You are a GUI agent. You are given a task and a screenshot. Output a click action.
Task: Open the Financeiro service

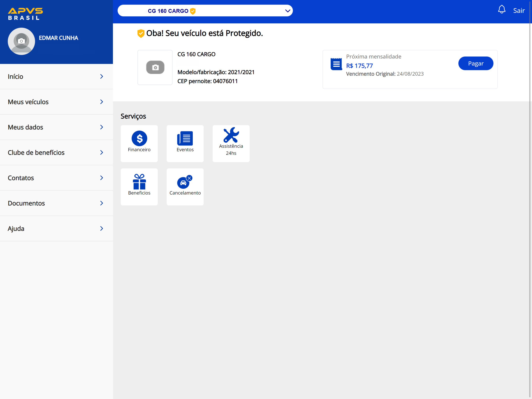point(139,143)
